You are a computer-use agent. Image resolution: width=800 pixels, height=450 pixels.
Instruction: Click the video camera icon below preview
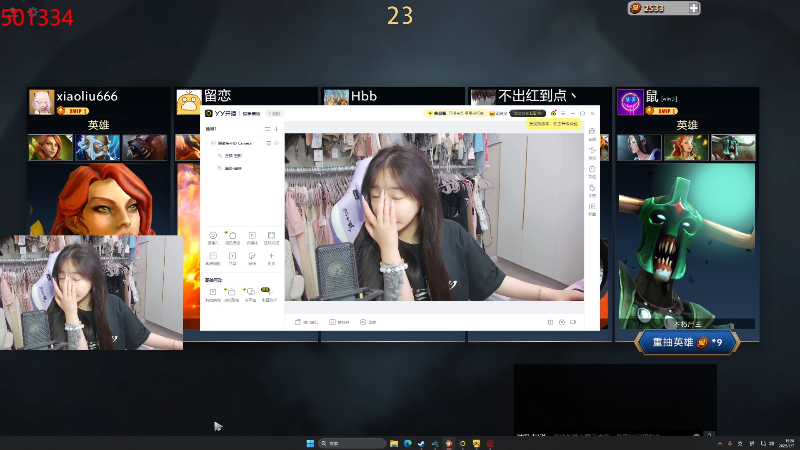click(x=573, y=322)
